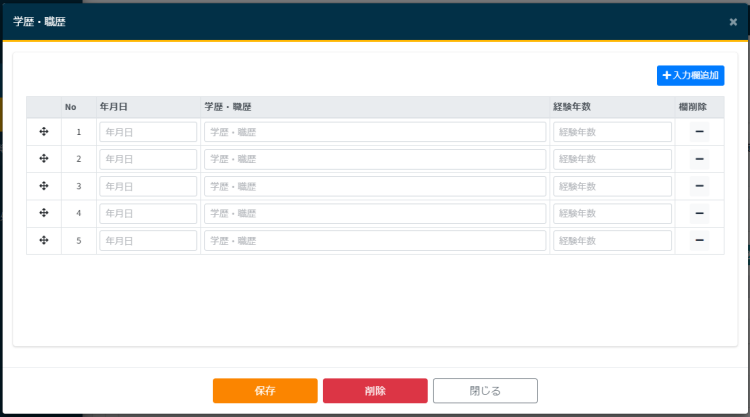
Task: Delete row 1 with the minus button
Action: coord(699,132)
